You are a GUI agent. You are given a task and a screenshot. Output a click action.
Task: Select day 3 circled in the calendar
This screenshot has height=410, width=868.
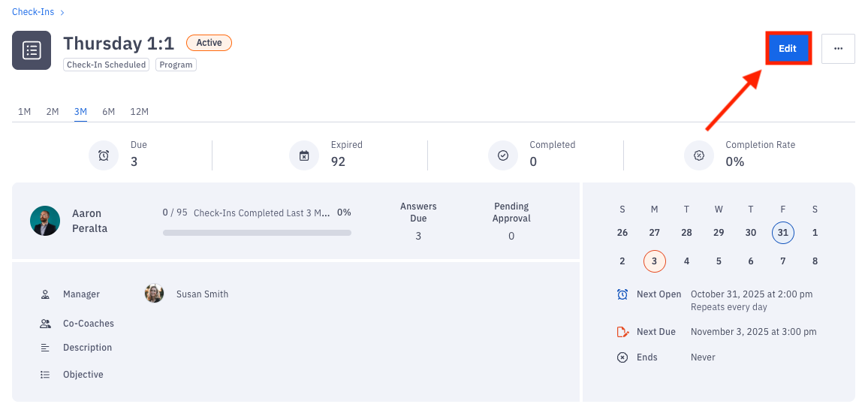655,261
